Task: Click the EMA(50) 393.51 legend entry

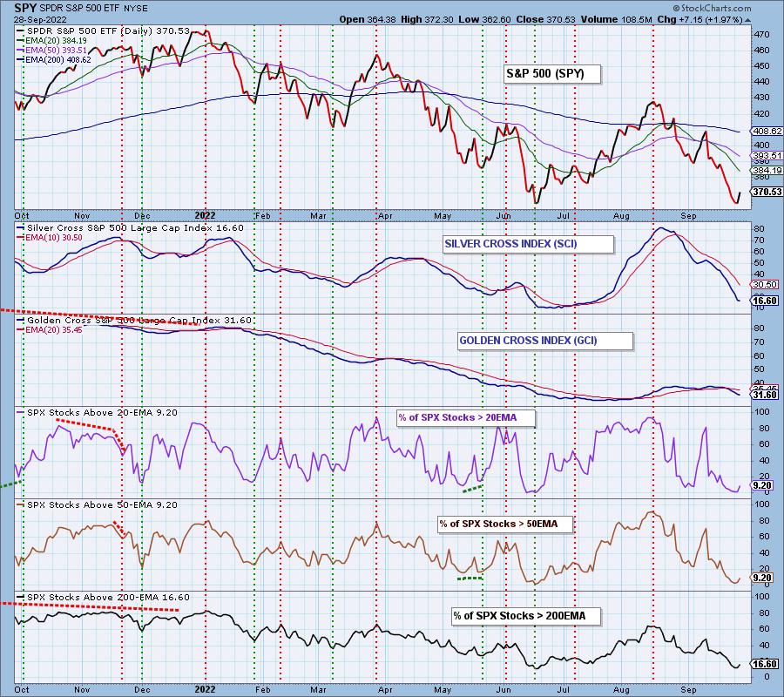Action: click(51, 50)
